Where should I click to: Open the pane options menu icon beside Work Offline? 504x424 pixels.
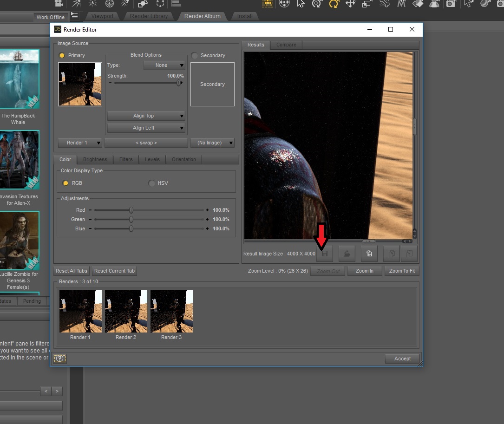pyautogui.click(x=74, y=16)
